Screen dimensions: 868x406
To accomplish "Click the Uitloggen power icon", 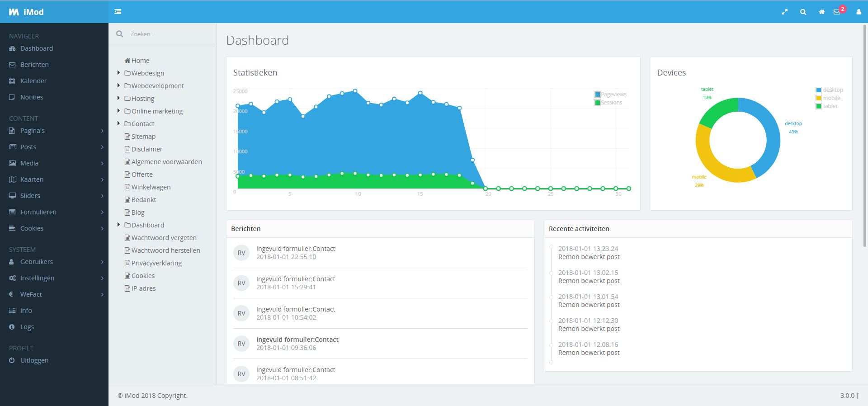I will click(x=12, y=360).
